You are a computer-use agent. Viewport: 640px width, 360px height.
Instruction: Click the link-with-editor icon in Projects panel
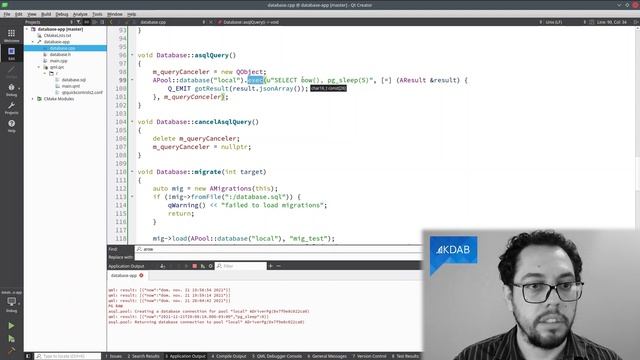coord(87,22)
